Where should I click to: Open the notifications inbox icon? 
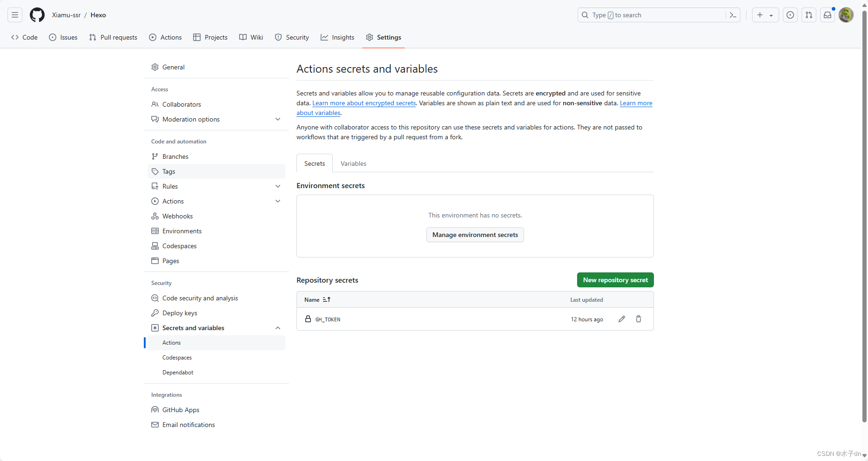click(828, 15)
